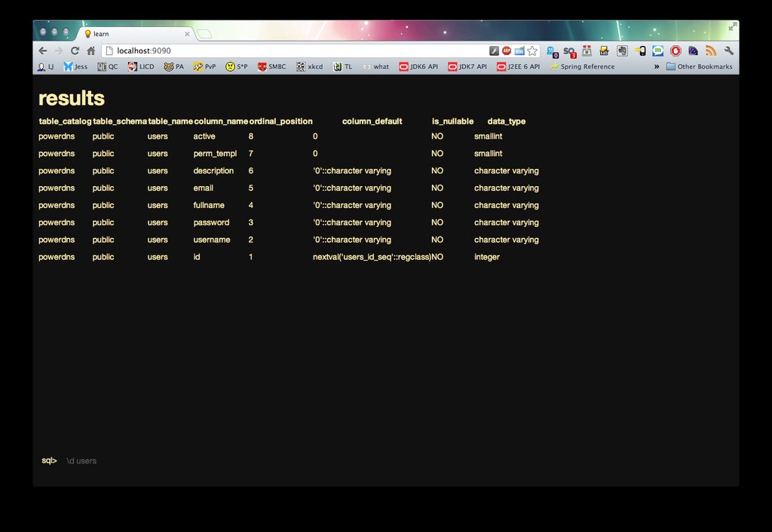Click the yellow sticky note extension icon
The height and width of the screenshot is (532, 772).
(604, 50)
